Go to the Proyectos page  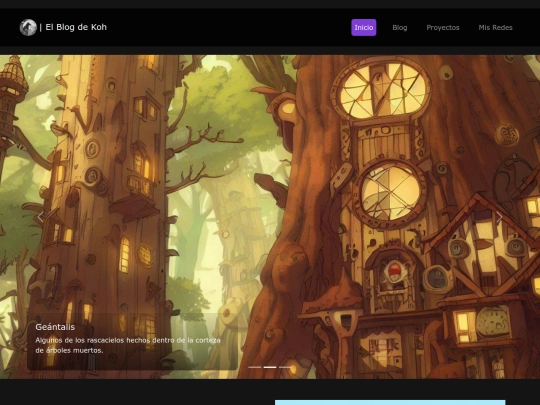[443, 28]
